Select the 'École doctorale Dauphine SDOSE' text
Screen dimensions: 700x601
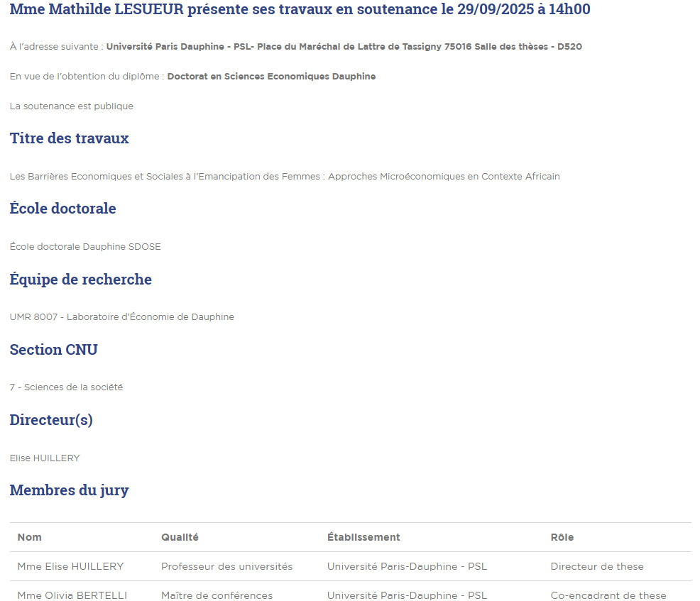coord(85,247)
